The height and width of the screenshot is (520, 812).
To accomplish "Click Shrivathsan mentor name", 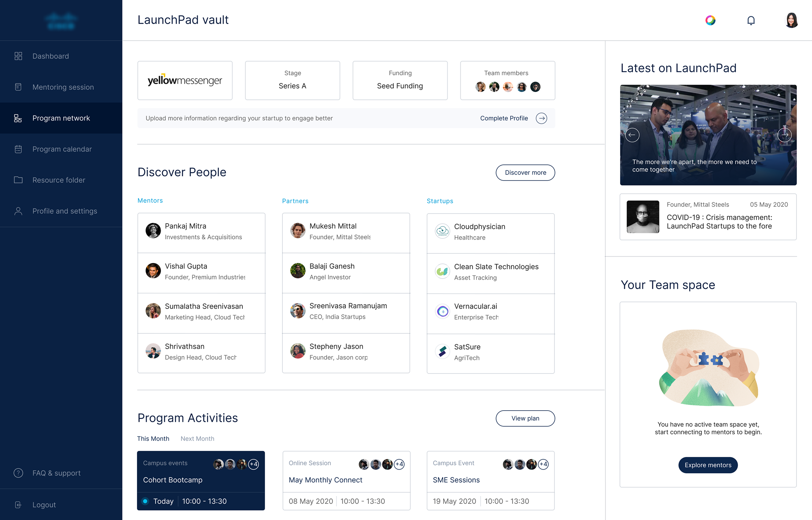I will pyautogui.click(x=184, y=347).
